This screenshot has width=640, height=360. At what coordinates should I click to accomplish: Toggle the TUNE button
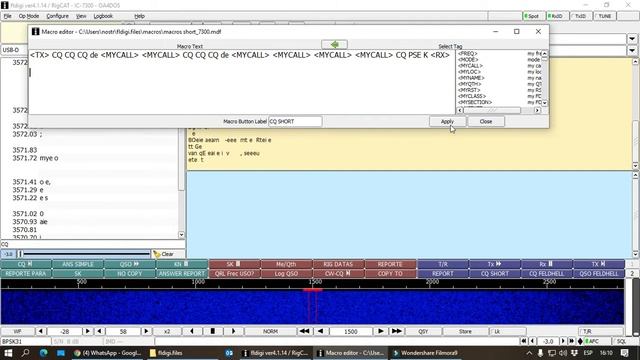pyautogui.click(x=604, y=16)
